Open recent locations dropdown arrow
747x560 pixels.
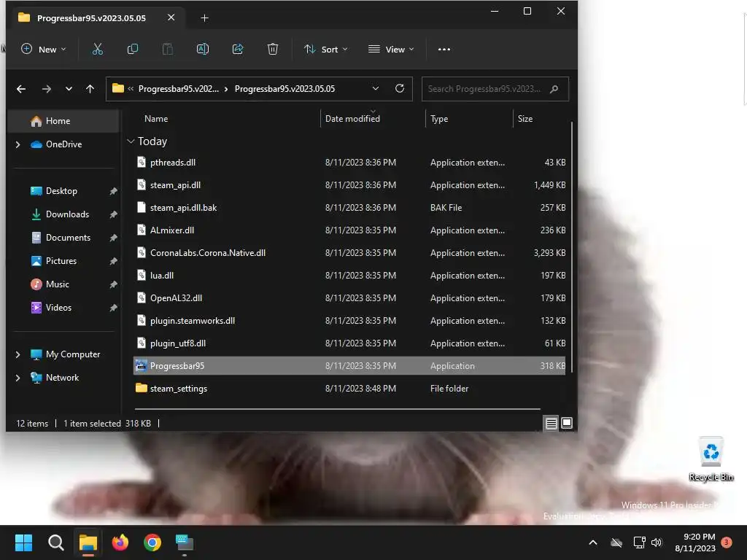[69, 89]
